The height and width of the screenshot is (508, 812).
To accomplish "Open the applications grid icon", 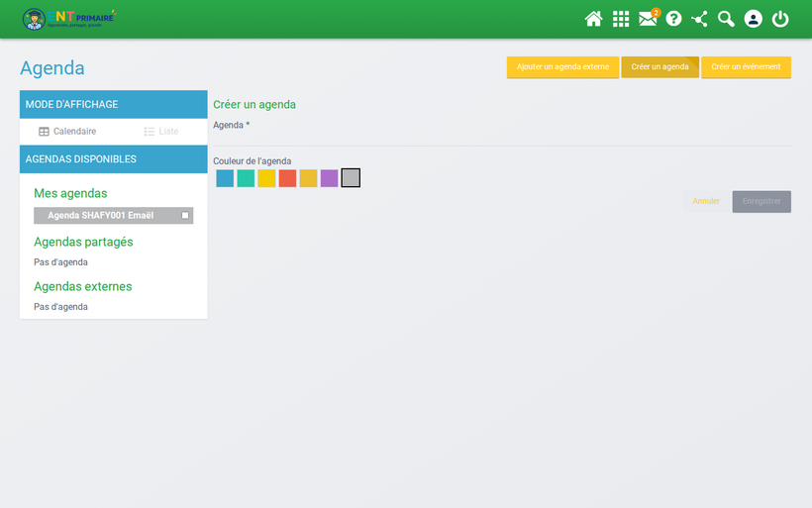I will (x=621, y=19).
